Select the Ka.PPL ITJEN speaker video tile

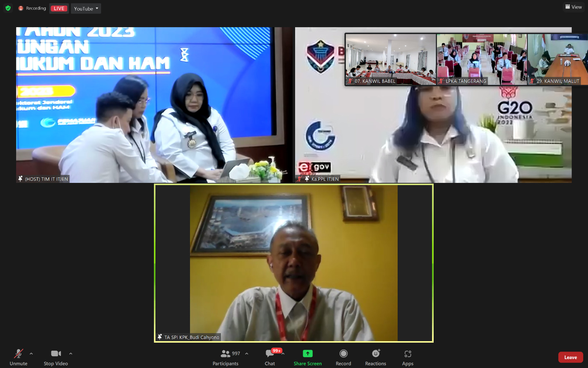pos(433,105)
